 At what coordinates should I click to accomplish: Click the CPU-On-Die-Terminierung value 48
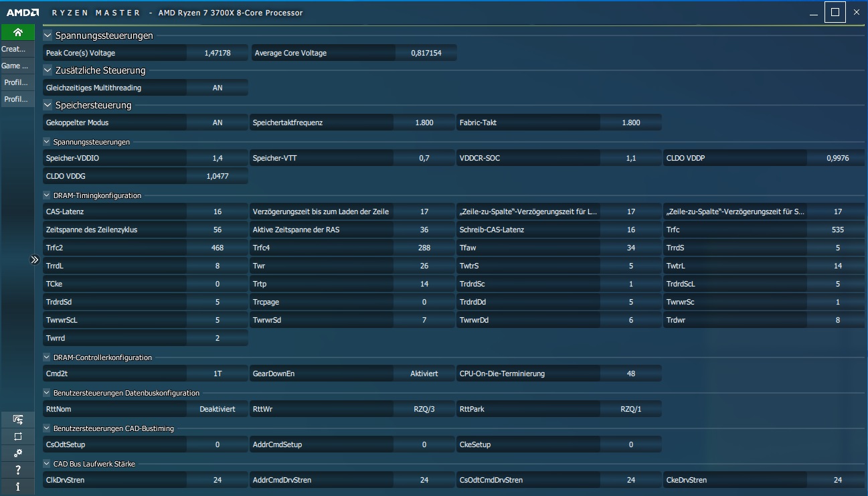(631, 374)
